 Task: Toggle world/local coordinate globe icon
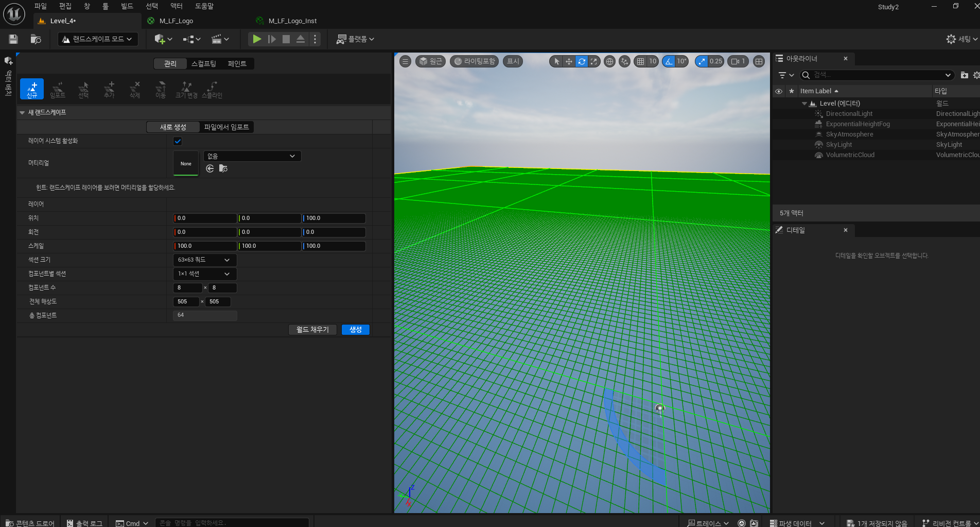[609, 61]
